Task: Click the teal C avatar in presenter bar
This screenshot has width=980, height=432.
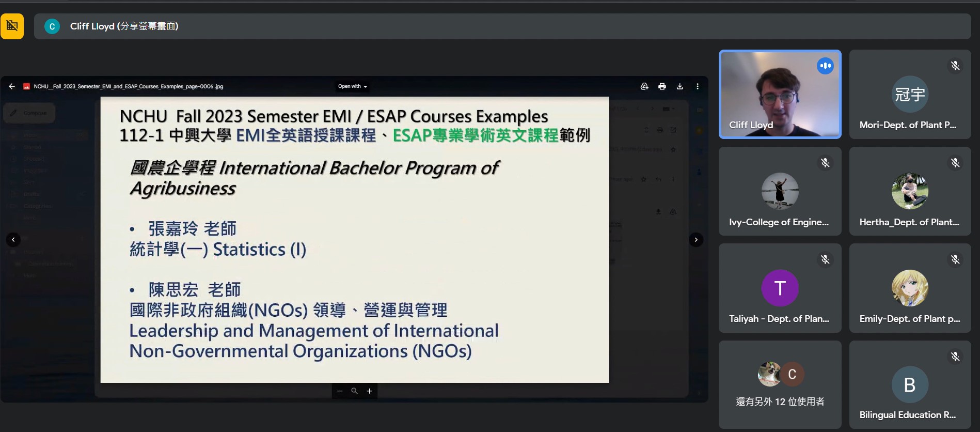Action: (x=52, y=26)
